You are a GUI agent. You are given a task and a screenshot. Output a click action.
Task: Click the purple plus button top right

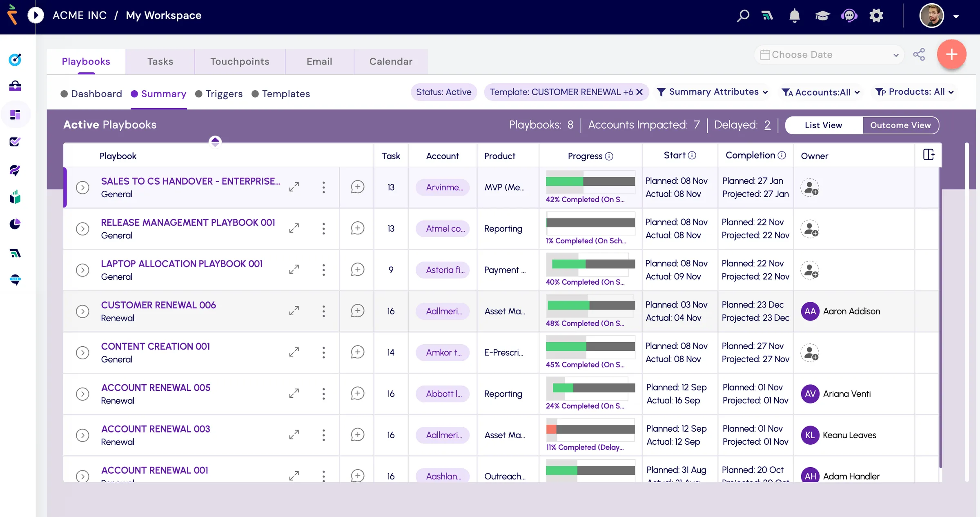point(951,54)
